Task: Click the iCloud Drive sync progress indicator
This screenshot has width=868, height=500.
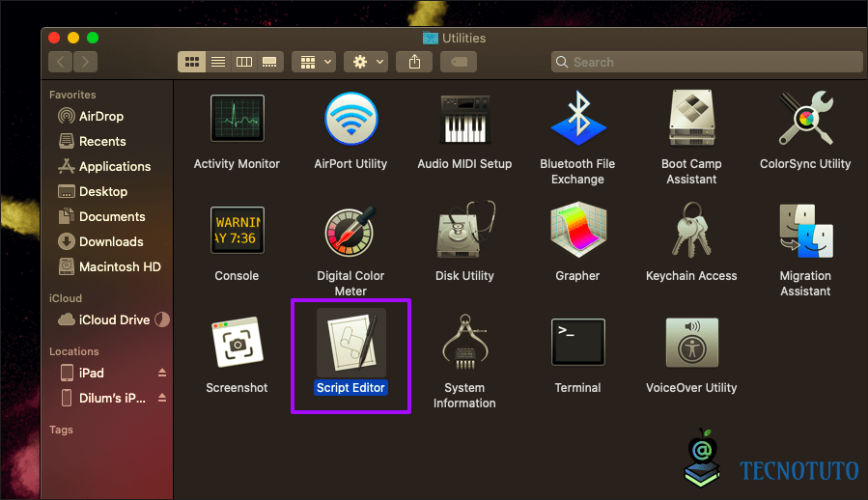Action: click(x=162, y=319)
